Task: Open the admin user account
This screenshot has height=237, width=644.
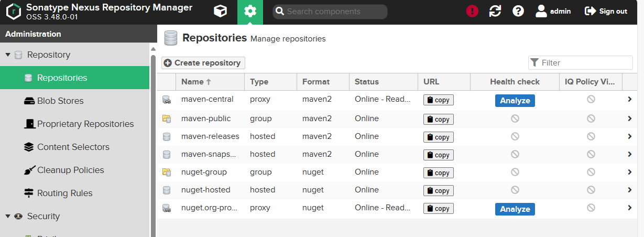Action: click(553, 11)
